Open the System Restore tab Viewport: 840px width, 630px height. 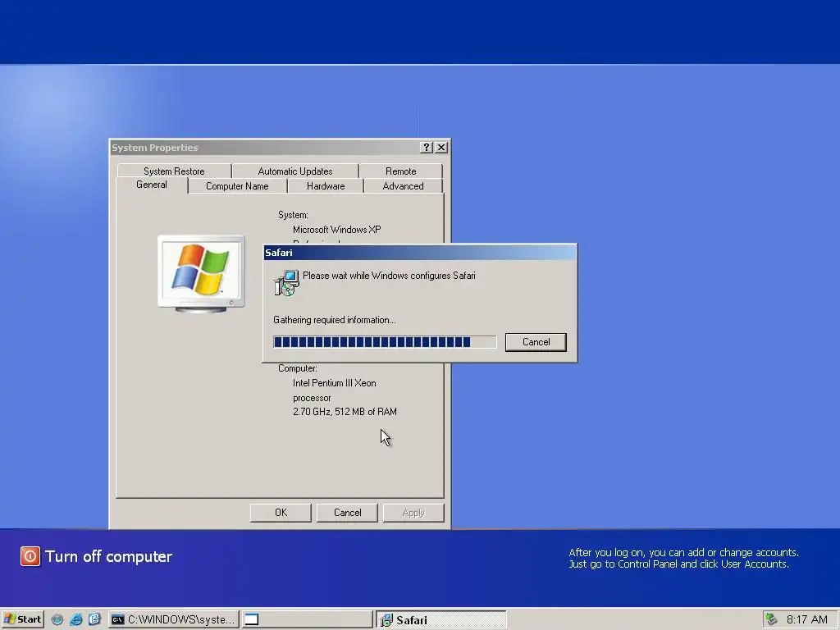(x=174, y=171)
